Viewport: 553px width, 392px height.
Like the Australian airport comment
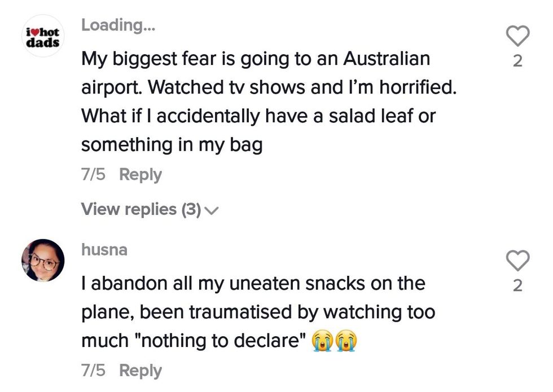[517, 37]
